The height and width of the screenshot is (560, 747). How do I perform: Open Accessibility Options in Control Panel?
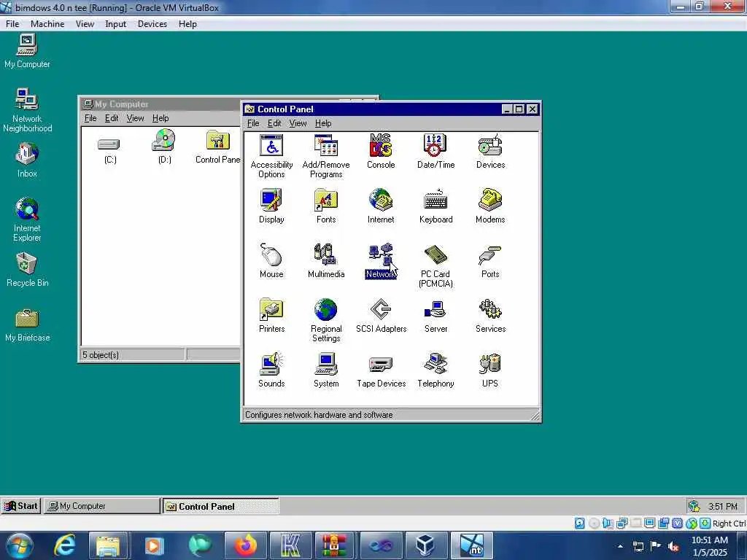point(271,156)
